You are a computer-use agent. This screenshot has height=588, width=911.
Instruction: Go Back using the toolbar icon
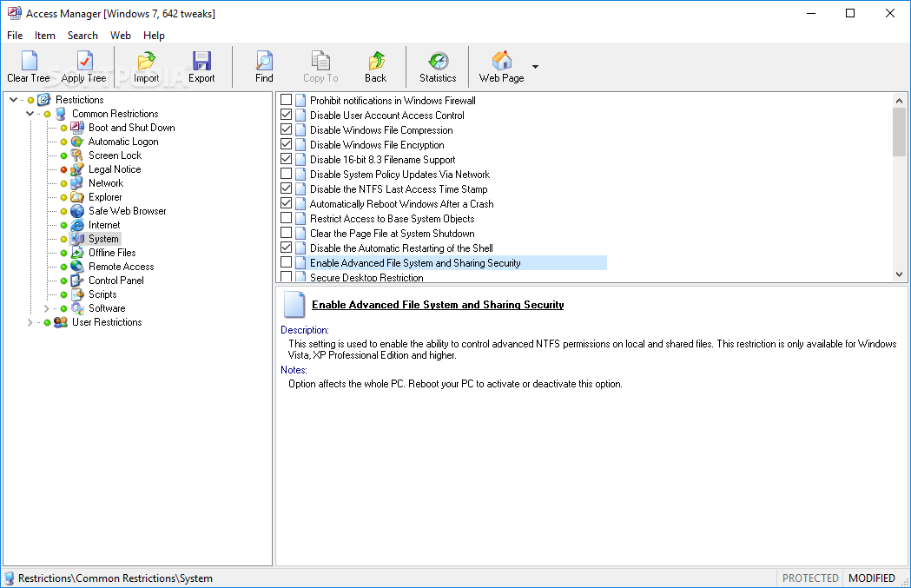click(x=376, y=61)
